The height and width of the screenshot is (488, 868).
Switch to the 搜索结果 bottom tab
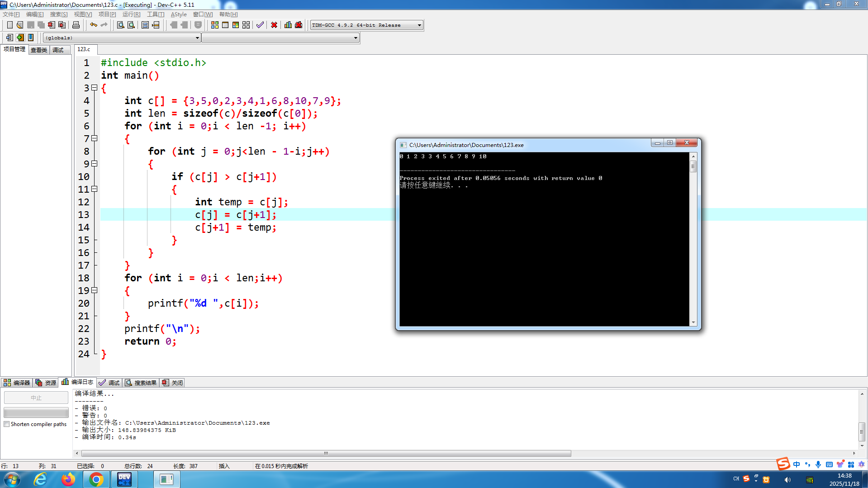[x=141, y=383]
